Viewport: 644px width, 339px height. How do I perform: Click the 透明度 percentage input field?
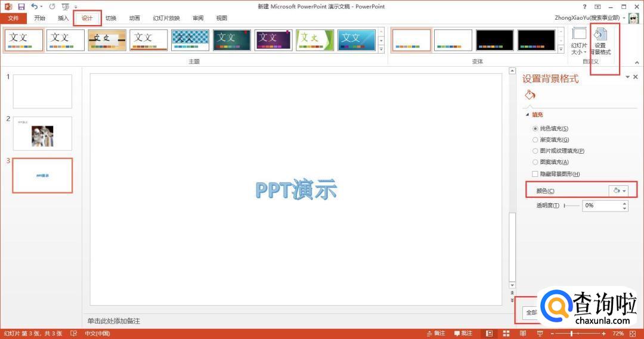601,205
